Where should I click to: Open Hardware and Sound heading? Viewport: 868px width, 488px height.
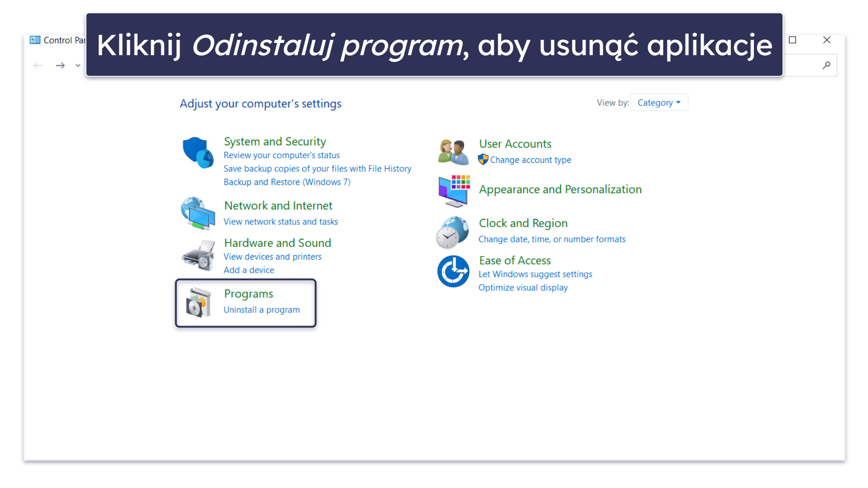(x=277, y=243)
